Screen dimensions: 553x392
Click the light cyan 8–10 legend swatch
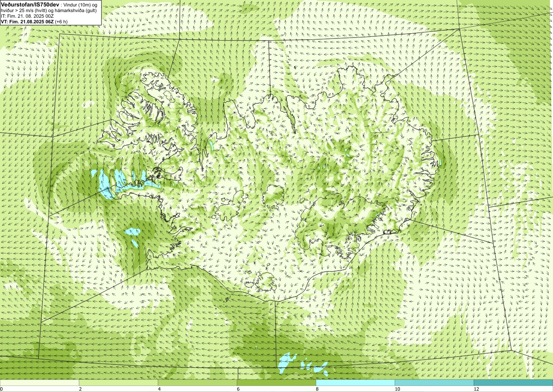(356, 383)
